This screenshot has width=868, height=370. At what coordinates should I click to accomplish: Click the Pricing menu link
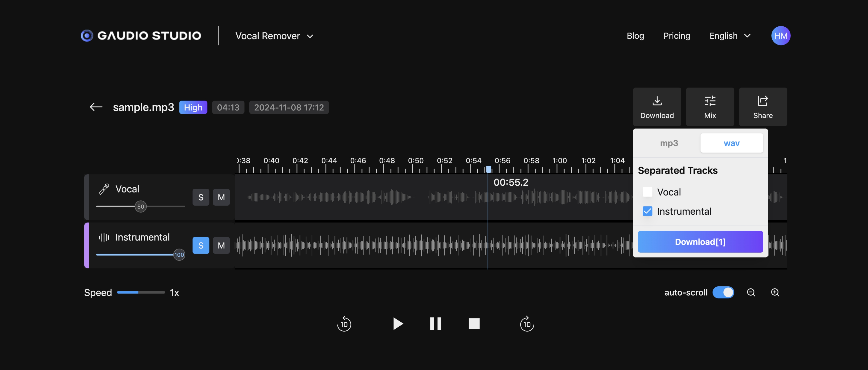point(677,35)
